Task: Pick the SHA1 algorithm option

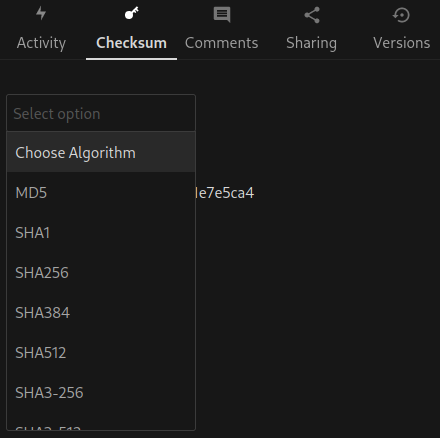Action: tap(101, 233)
